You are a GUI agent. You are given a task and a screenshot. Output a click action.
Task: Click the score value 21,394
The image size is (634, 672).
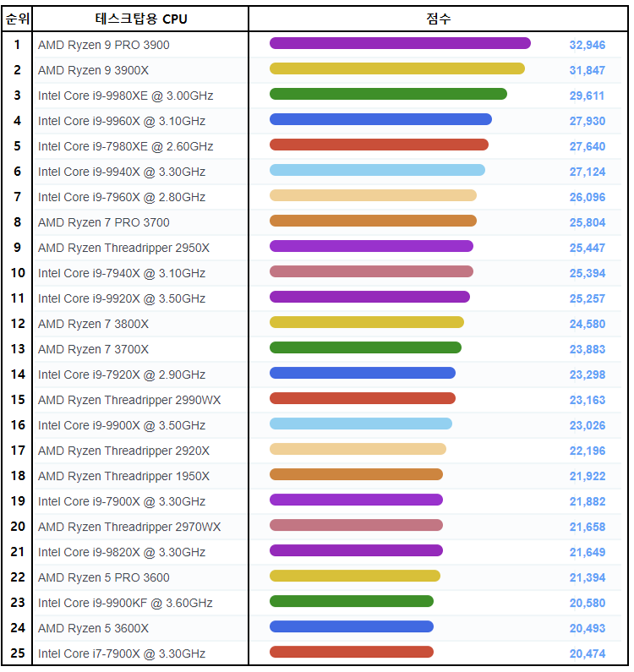click(x=588, y=577)
